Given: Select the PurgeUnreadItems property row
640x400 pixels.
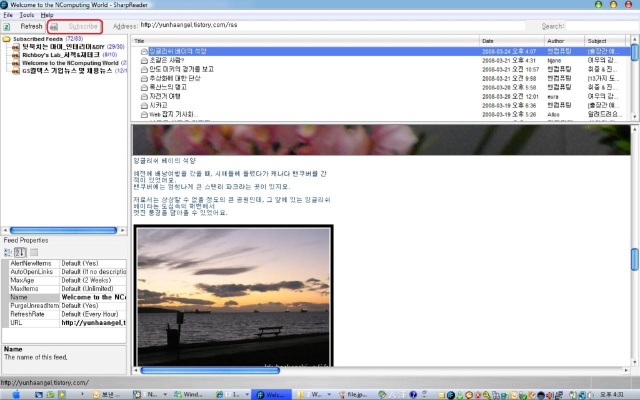Looking at the screenshot, I should pyautogui.click(x=64, y=306).
